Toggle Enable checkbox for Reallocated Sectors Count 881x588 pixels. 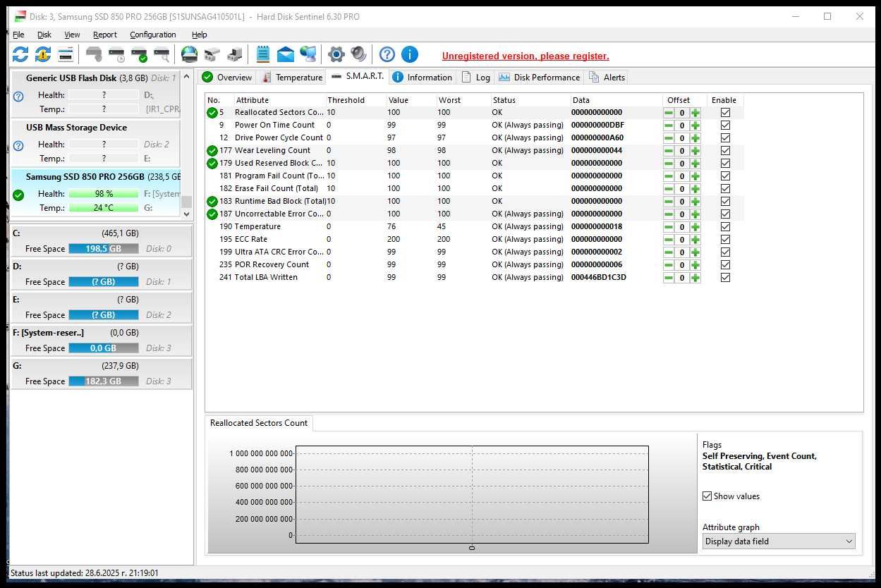pos(725,113)
